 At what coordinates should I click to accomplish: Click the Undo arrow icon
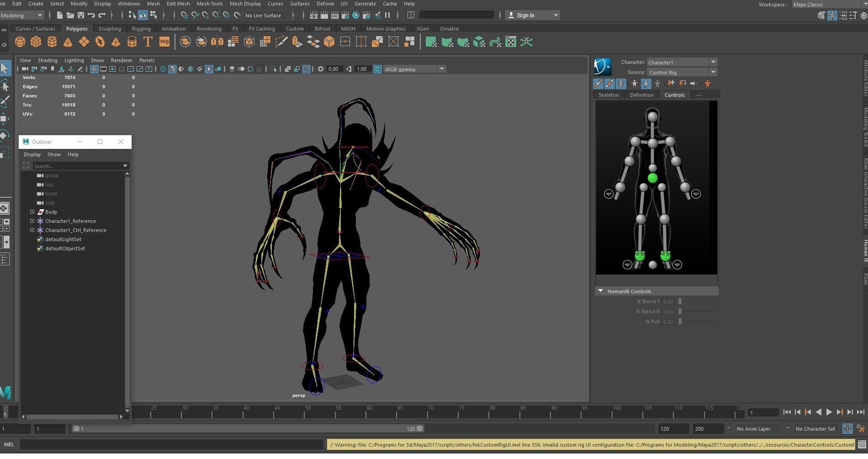91,15
